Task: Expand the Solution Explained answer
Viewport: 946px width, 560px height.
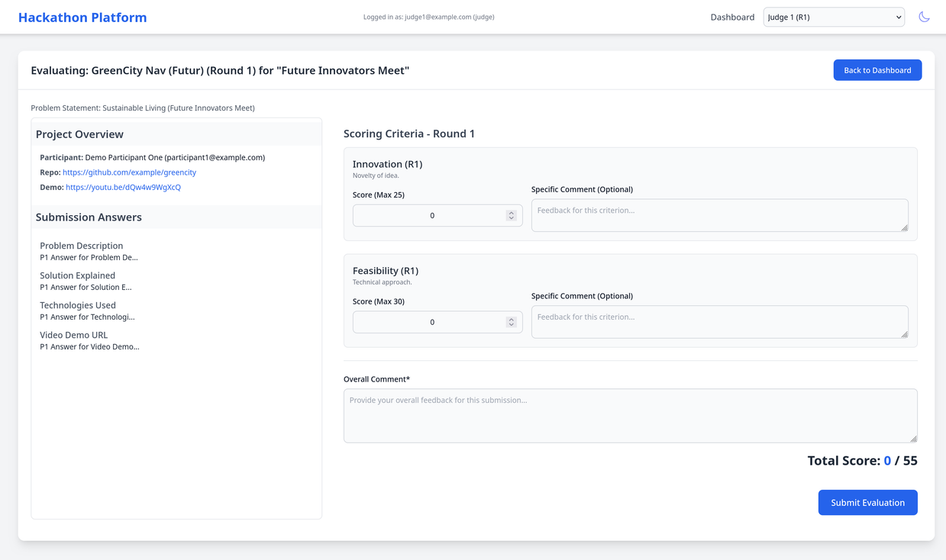Action: [x=78, y=275]
